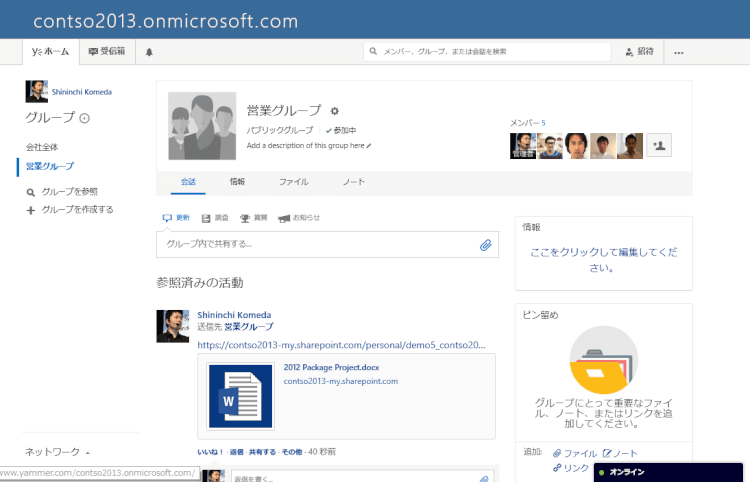This screenshot has height=482, width=750.
Task: Click 共有する share link on the post
Action: click(262, 452)
